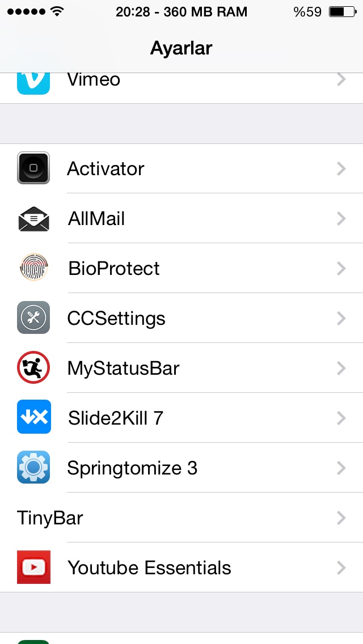The height and width of the screenshot is (644, 363).
Task: Tap the AllMail envelope icon
Action: pyautogui.click(x=33, y=218)
